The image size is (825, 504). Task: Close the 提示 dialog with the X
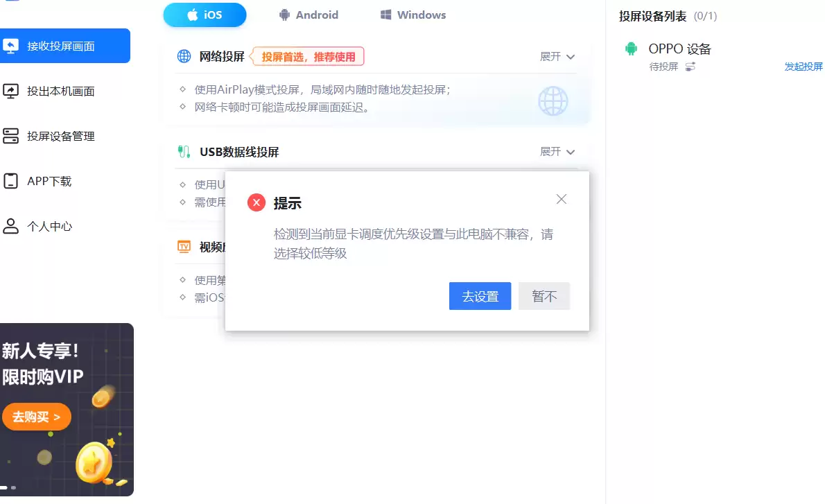point(561,199)
